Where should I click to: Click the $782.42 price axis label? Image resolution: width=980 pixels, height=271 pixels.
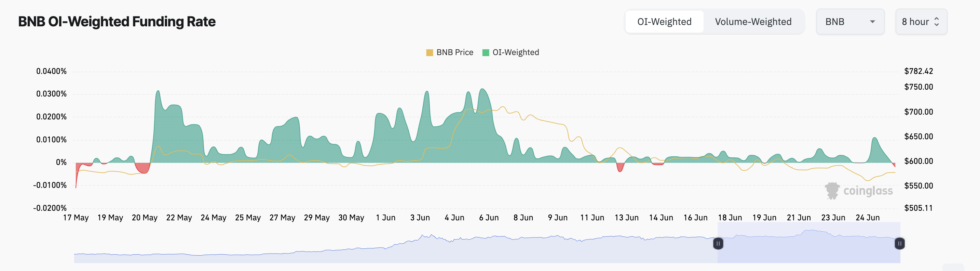[918, 71]
